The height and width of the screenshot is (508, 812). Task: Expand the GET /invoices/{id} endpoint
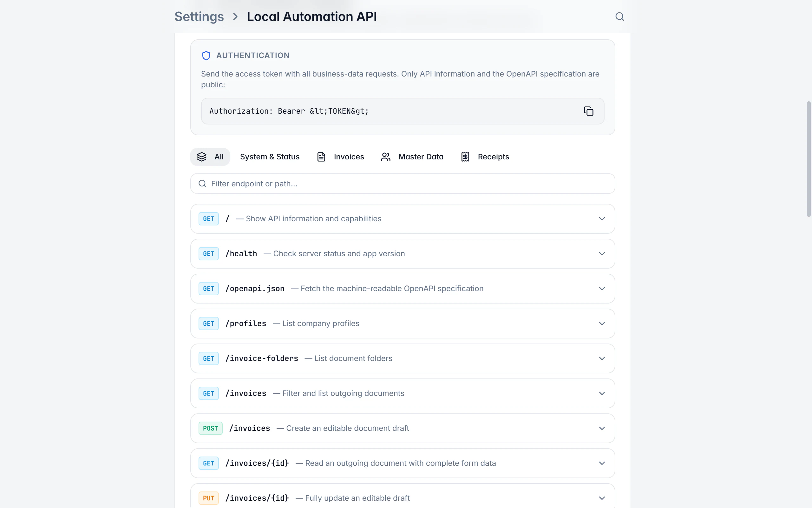coord(403,463)
